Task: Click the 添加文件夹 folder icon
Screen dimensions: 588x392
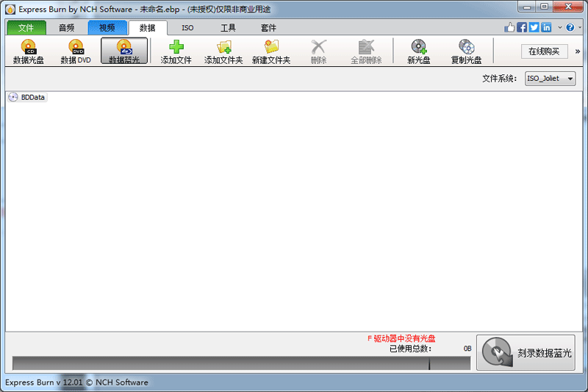Action: [x=223, y=51]
